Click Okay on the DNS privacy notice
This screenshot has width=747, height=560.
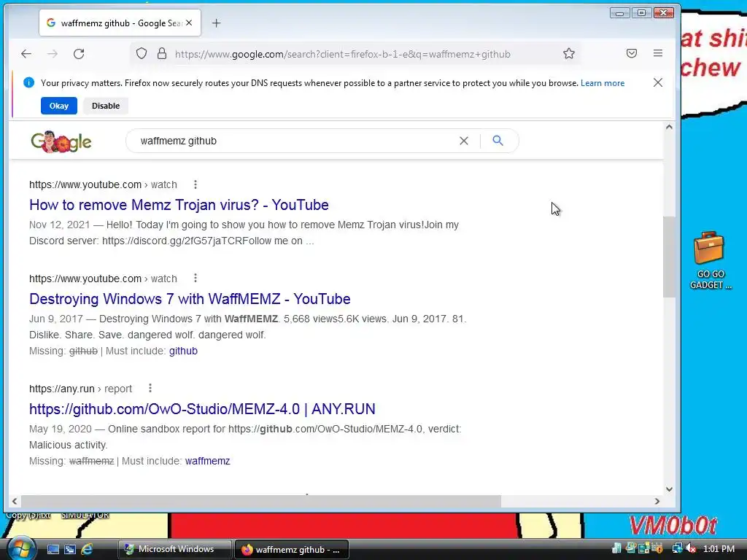point(58,106)
